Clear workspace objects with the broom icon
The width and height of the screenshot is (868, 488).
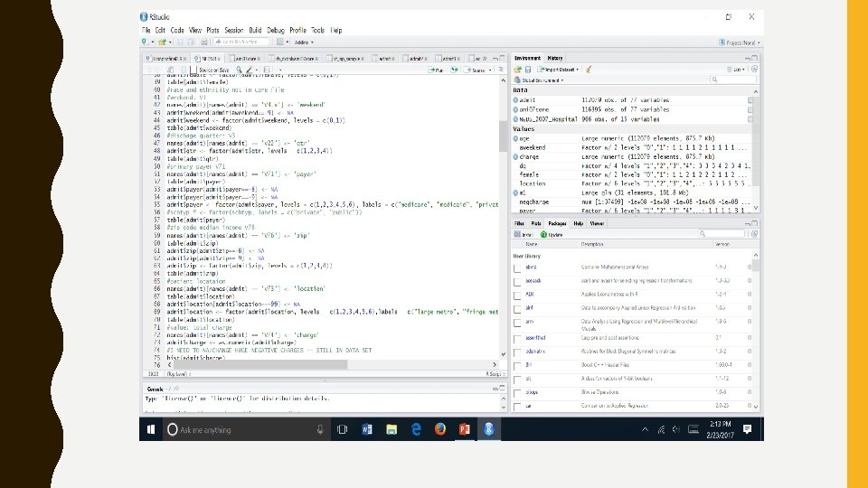(589, 70)
